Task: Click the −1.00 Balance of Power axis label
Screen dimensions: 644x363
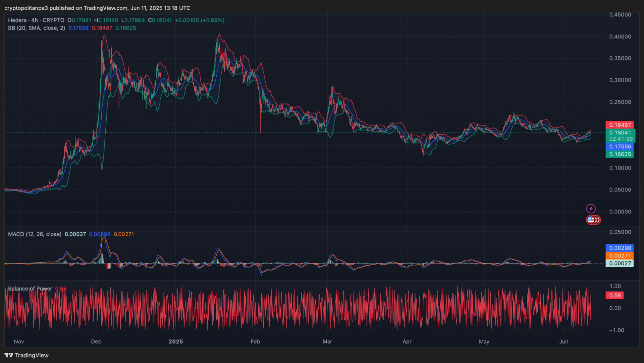Action: [x=616, y=330]
